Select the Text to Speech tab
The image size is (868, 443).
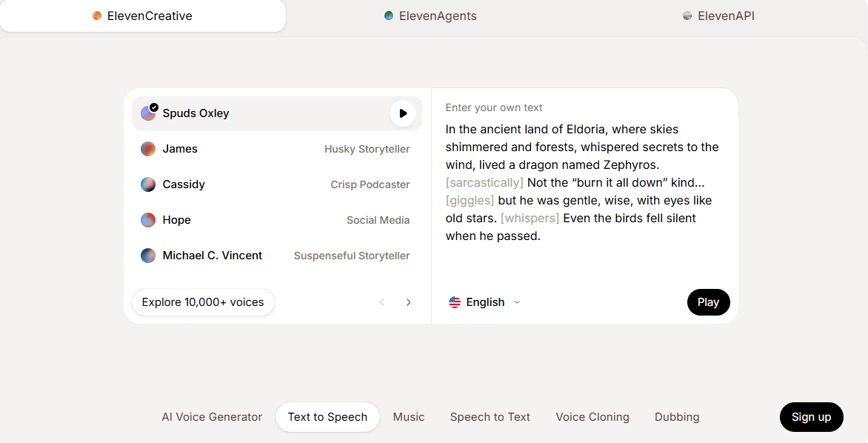point(327,417)
